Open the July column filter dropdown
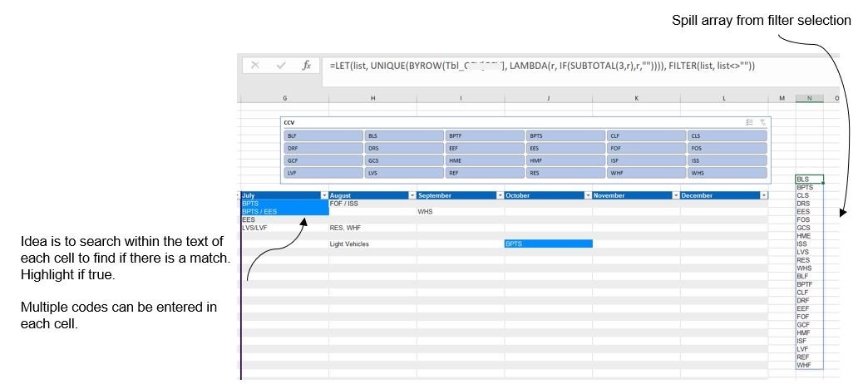This screenshot has width=868, height=384. (324, 195)
